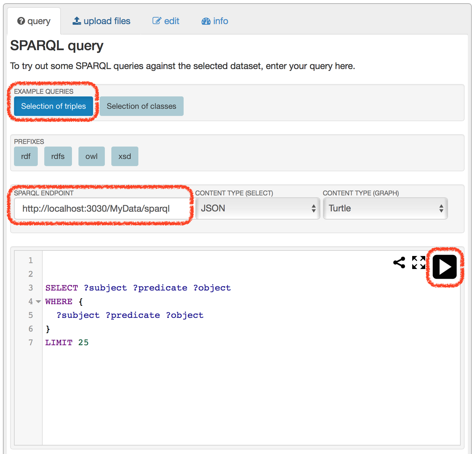Select the 'Selection of triples' example query
Viewport: 476px width, 454px height.
pos(53,106)
